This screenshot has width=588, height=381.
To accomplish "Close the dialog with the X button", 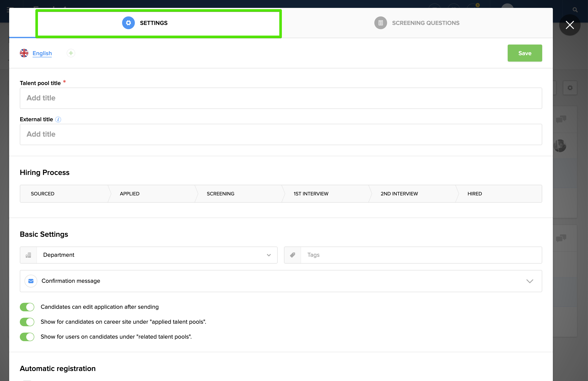I will pos(570,25).
